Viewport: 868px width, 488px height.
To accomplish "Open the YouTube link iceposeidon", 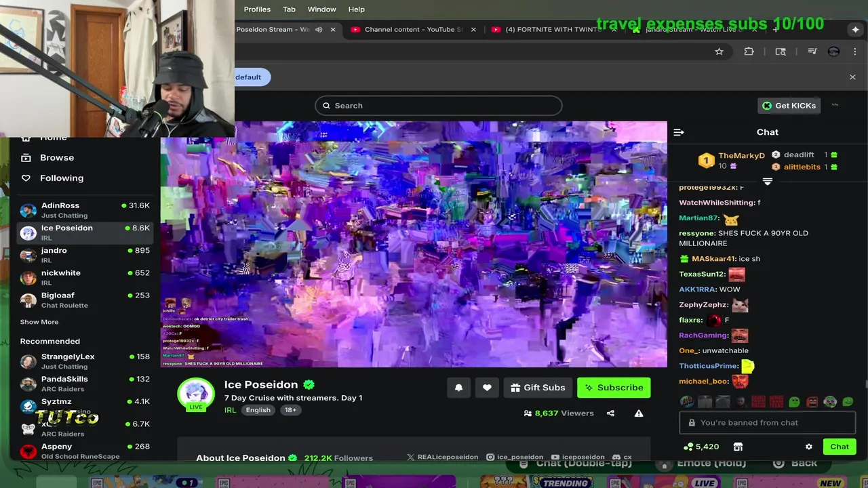I will point(578,457).
